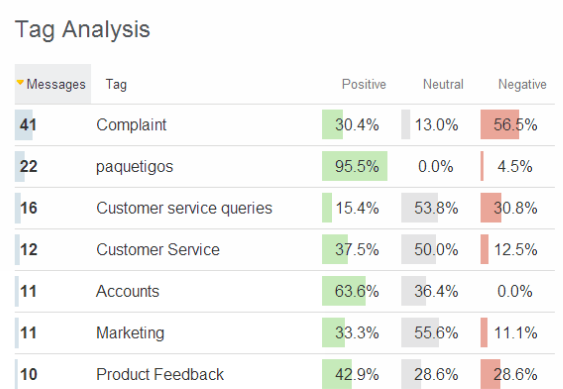Click Product Feedback 42.9% positive bar
Image resolution: width=563 pixels, height=389 pixels.
[337, 374]
